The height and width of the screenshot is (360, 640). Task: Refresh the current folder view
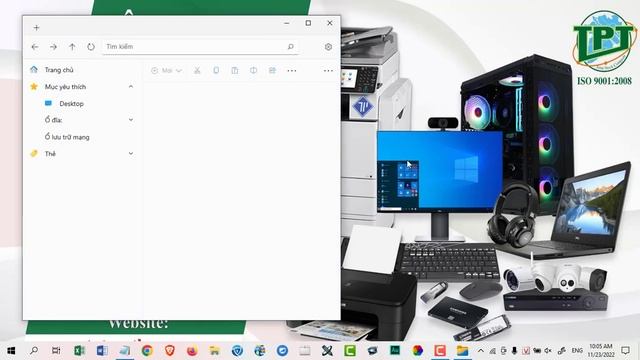[91, 47]
